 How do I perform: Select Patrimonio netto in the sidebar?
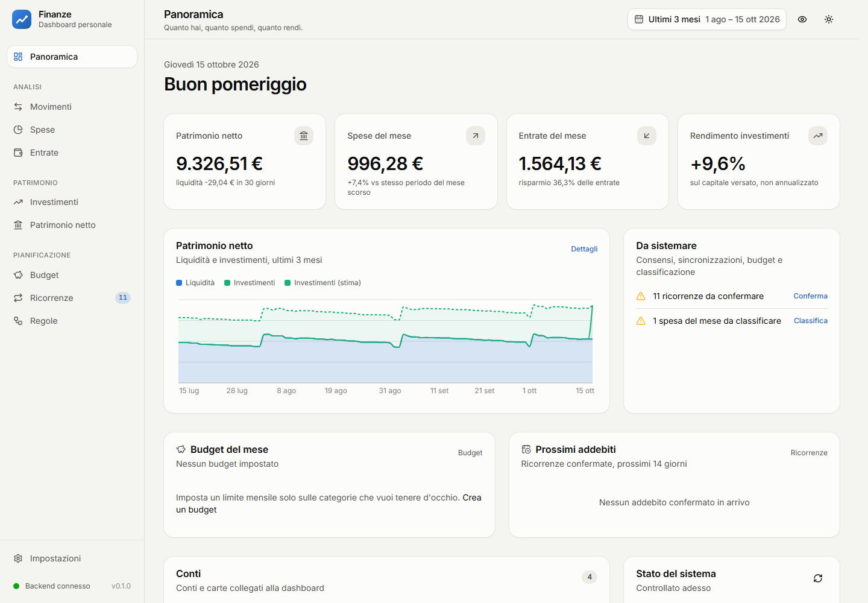pyautogui.click(x=72, y=225)
